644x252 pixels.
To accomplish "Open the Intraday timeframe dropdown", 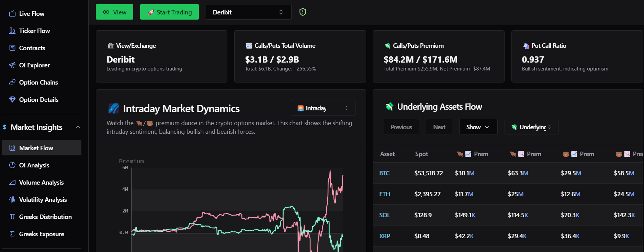I will 323,108.
